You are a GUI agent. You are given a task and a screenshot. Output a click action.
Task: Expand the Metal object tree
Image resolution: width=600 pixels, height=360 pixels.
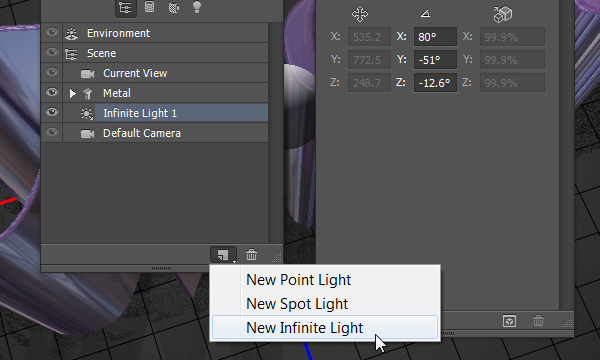coord(72,93)
